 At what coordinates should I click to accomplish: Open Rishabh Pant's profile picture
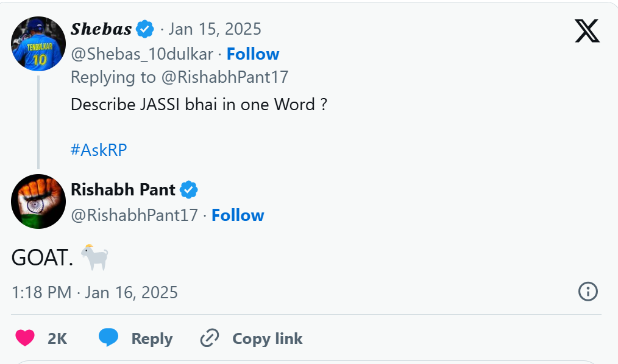click(x=38, y=201)
